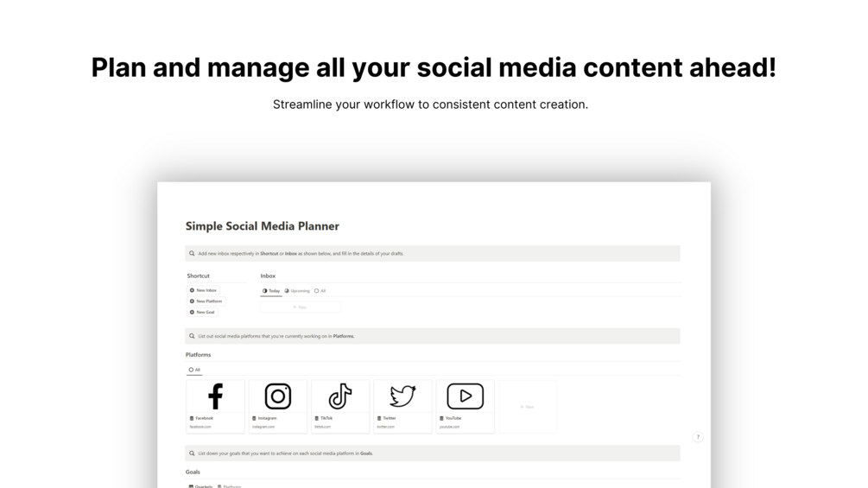
Task: Click the page icon beside the YouTube title
Action: (x=441, y=418)
